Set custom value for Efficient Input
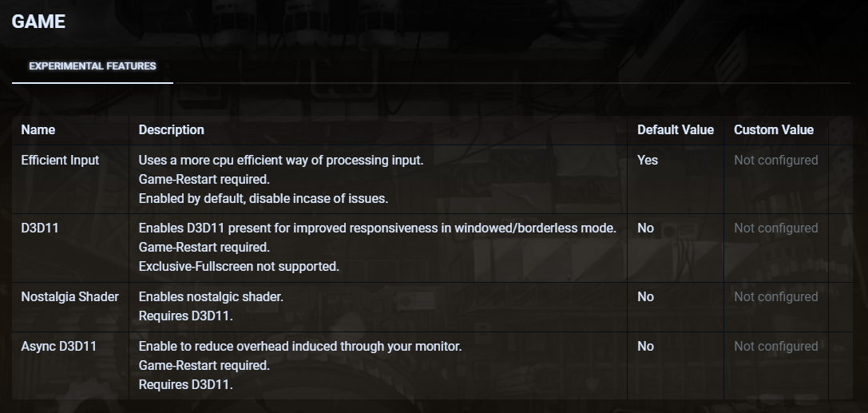Viewport: 868px width, 413px height. coord(775,160)
